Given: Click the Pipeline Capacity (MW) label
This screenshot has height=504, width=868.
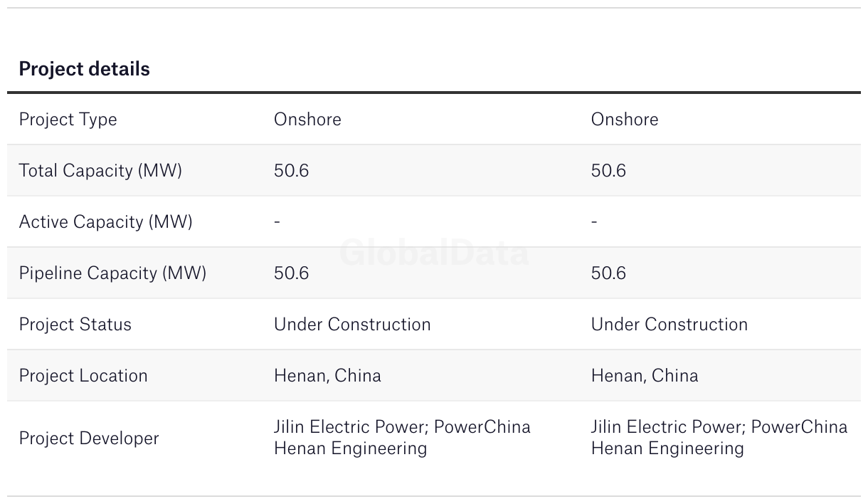Looking at the screenshot, I should (112, 273).
